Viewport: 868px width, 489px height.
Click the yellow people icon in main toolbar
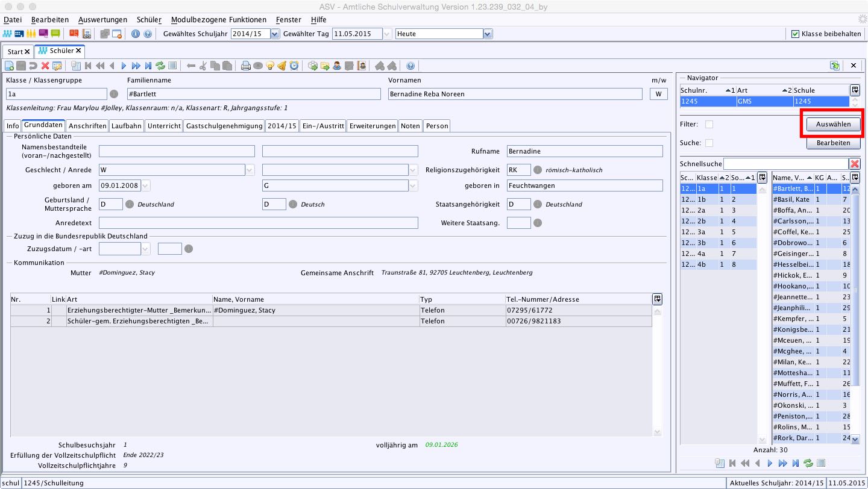pyautogui.click(x=31, y=34)
